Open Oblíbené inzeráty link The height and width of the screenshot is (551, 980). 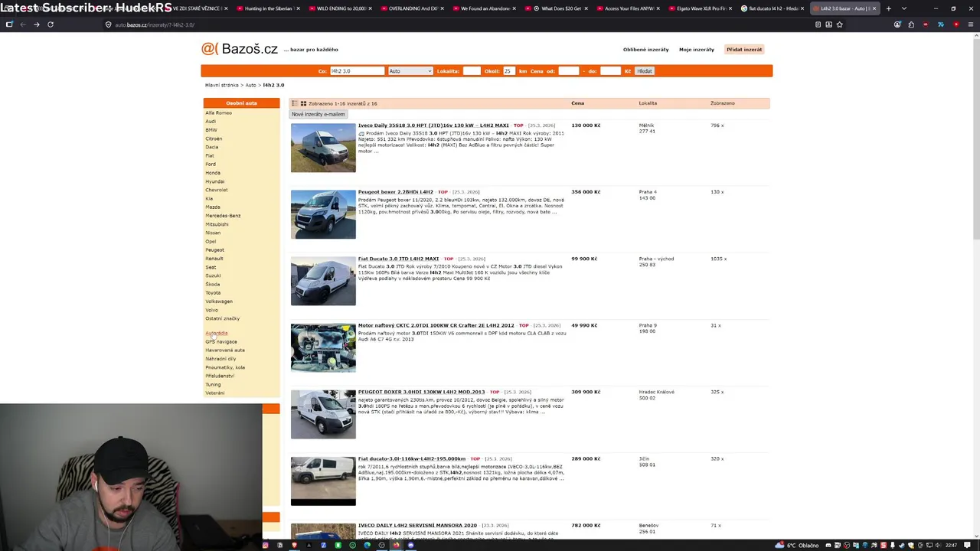click(645, 50)
